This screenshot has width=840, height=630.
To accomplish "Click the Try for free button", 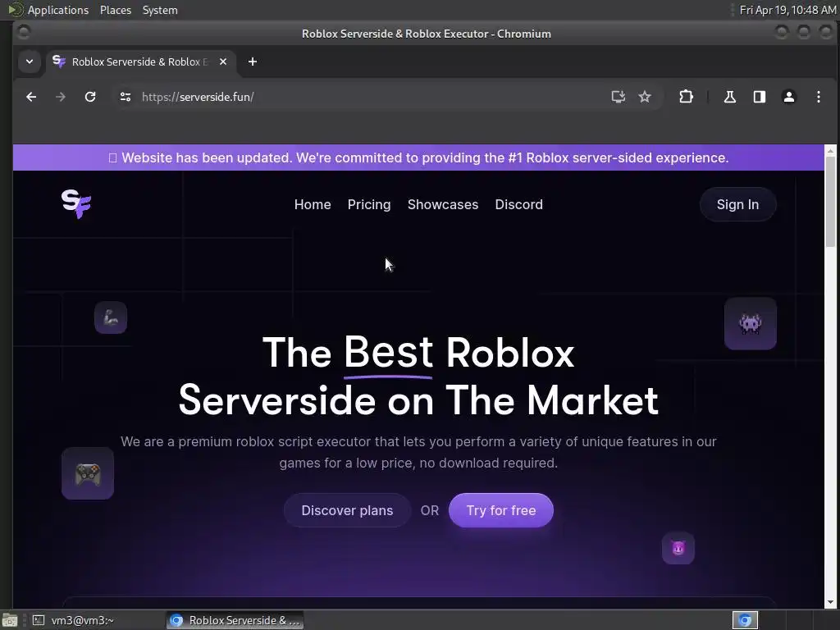I will 501,510.
